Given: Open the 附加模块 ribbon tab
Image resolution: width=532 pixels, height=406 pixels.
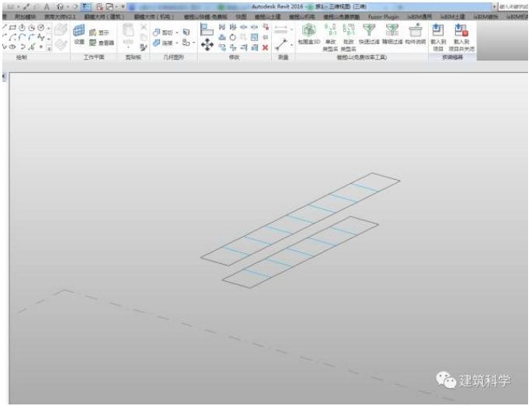Looking at the screenshot, I should coord(25,16).
